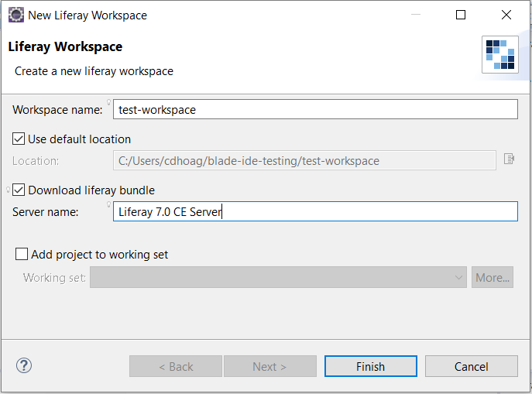This screenshot has width=532, height=394.
Task: Click the 'Create a new liferay workspace' text
Action: 94,71
